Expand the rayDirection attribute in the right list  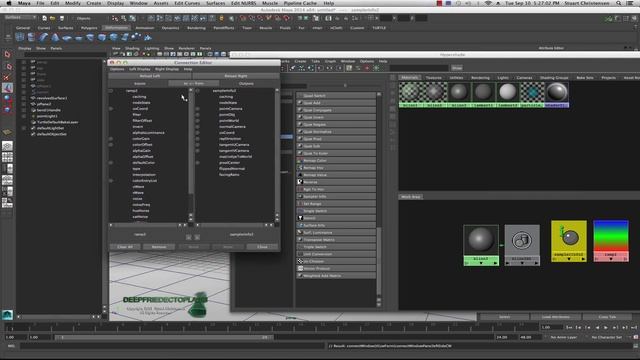198,139
